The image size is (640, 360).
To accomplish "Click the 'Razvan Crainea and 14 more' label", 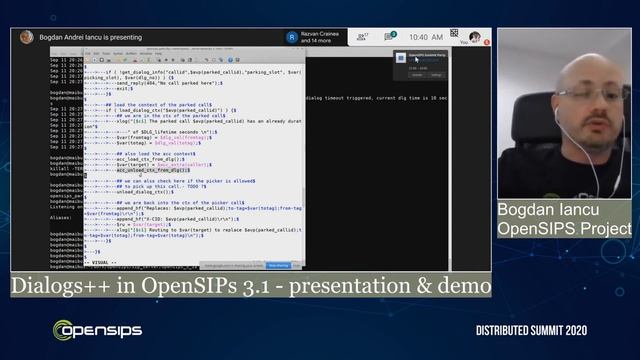I will [x=320, y=37].
